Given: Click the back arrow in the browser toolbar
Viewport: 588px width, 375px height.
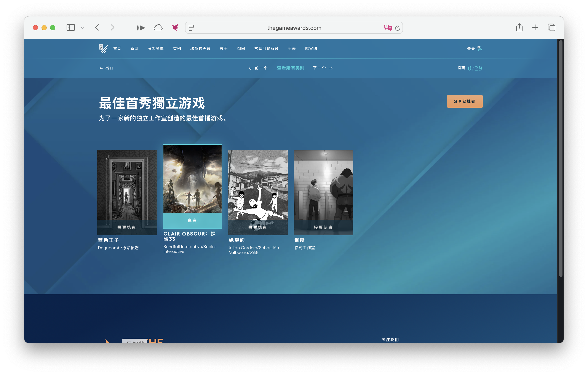Looking at the screenshot, I should click(97, 27).
